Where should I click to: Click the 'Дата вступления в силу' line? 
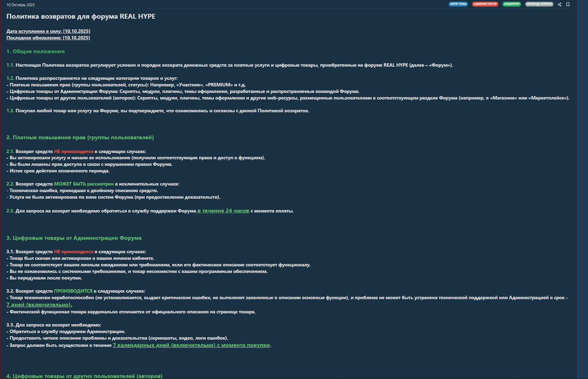click(x=48, y=31)
